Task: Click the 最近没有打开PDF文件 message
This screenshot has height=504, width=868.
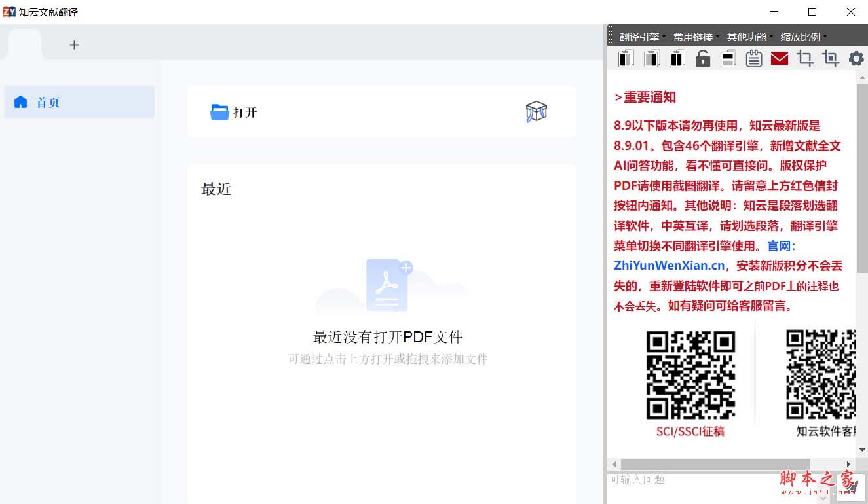Action: tap(388, 337)
